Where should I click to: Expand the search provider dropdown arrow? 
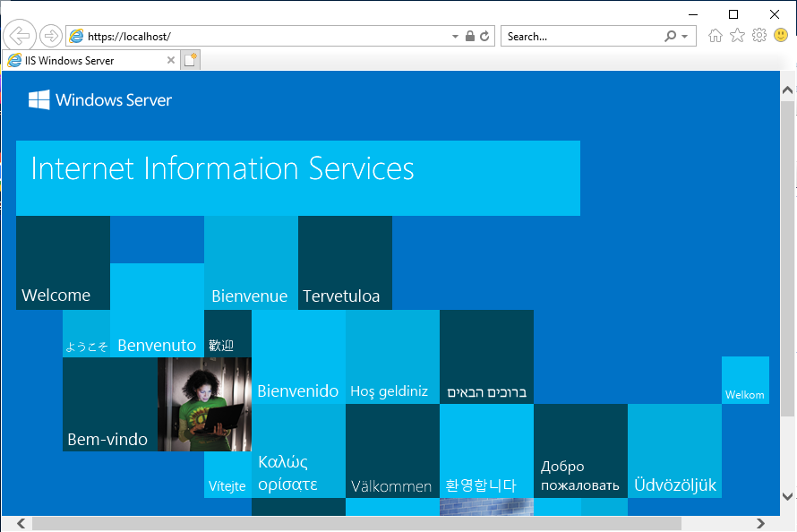pos(685,37)
